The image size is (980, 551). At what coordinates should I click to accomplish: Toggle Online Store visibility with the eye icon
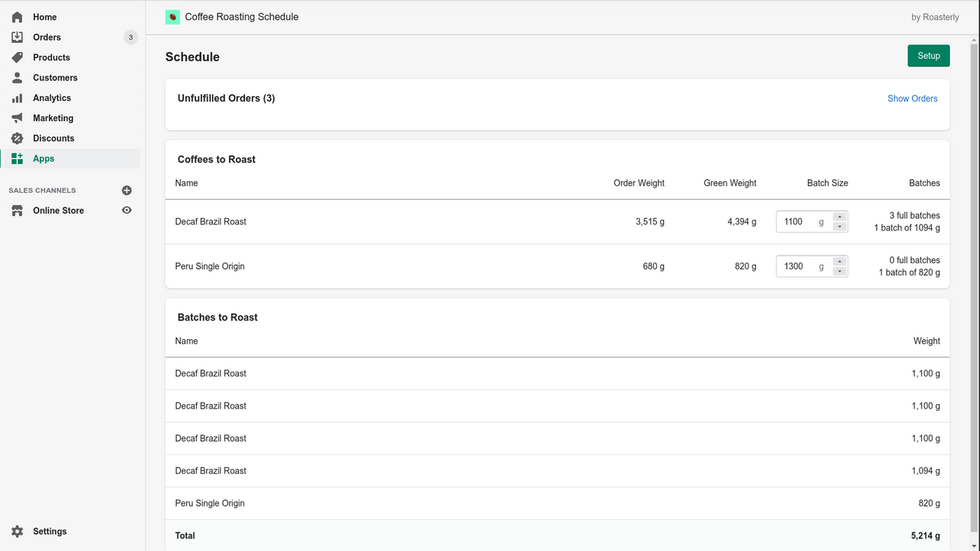click(126, 210)
